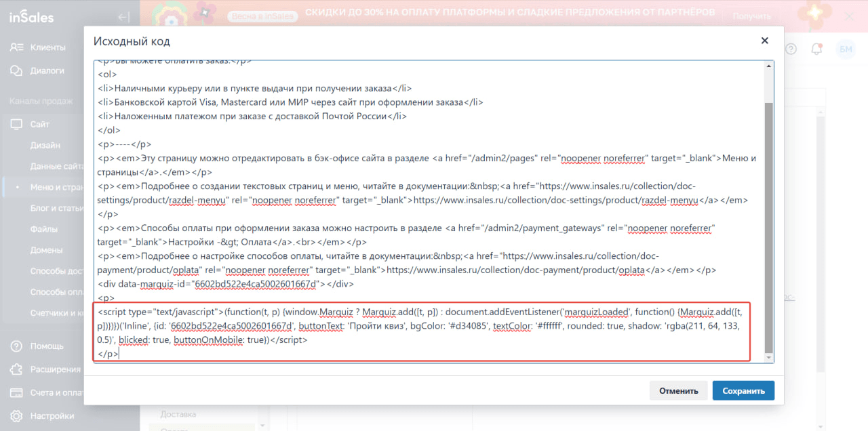
Task: Open Способы доставки in the sidebar
Action: [x=57, y=271]
